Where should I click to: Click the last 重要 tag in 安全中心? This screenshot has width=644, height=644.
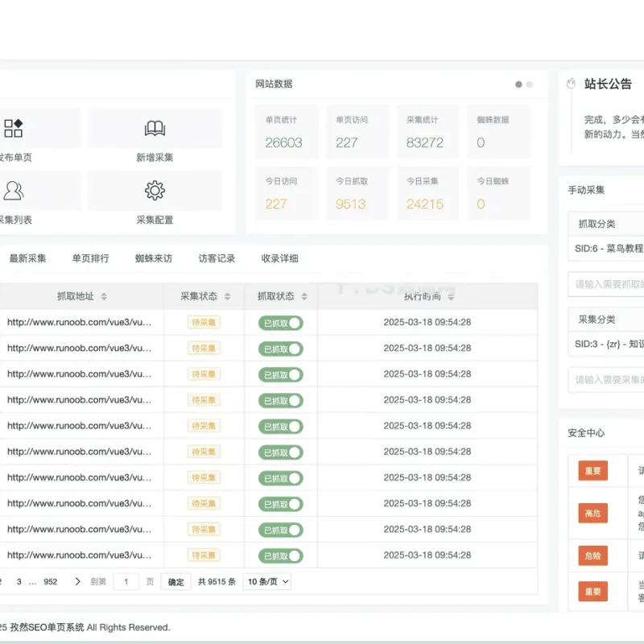coord(592,592)
